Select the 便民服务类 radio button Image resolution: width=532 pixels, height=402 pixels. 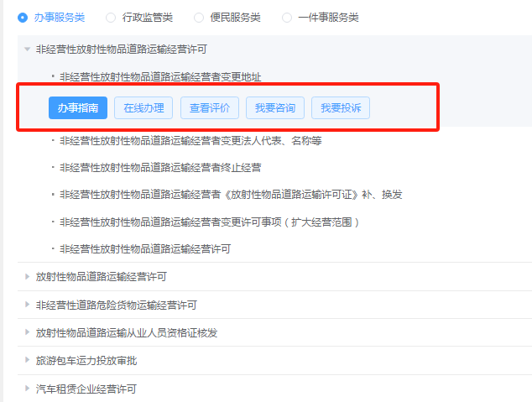tap(199, 18)
